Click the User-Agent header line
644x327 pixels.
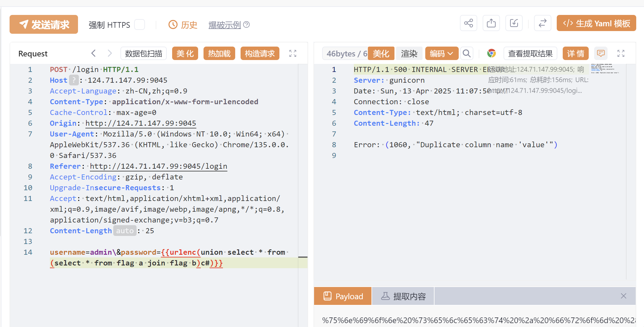pyautogui.click(x=169, y=145)
